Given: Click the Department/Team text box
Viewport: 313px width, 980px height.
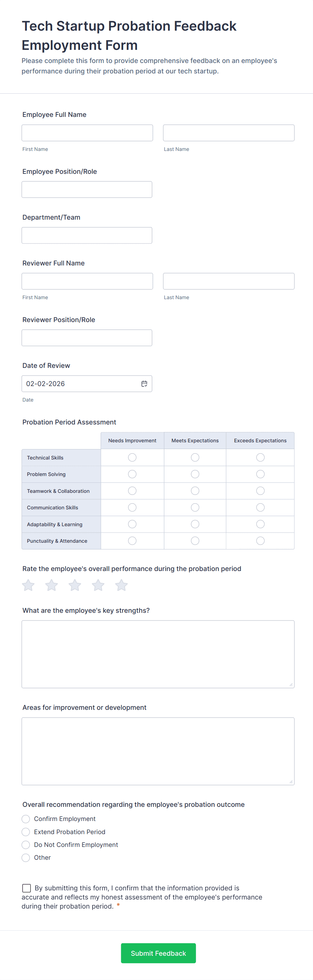Looking at the screenshot, I should click(x=87, y=235).
